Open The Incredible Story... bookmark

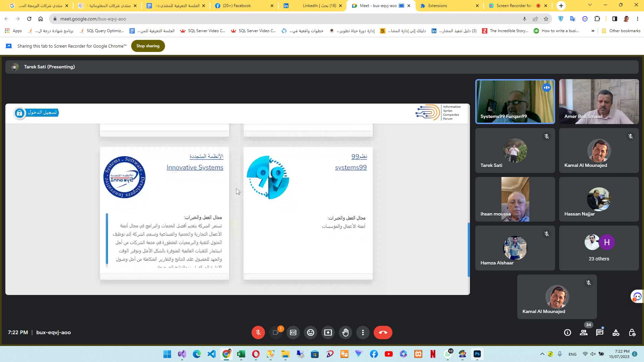pos(505,31)
